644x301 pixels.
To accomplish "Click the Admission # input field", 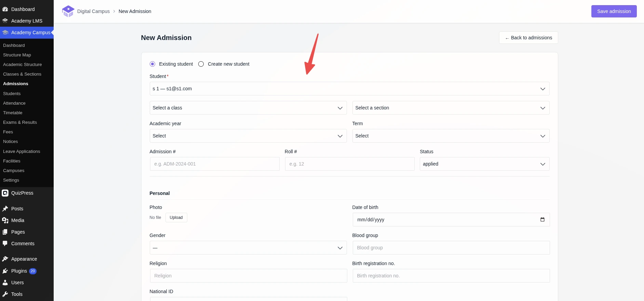I will click(215, 164).
